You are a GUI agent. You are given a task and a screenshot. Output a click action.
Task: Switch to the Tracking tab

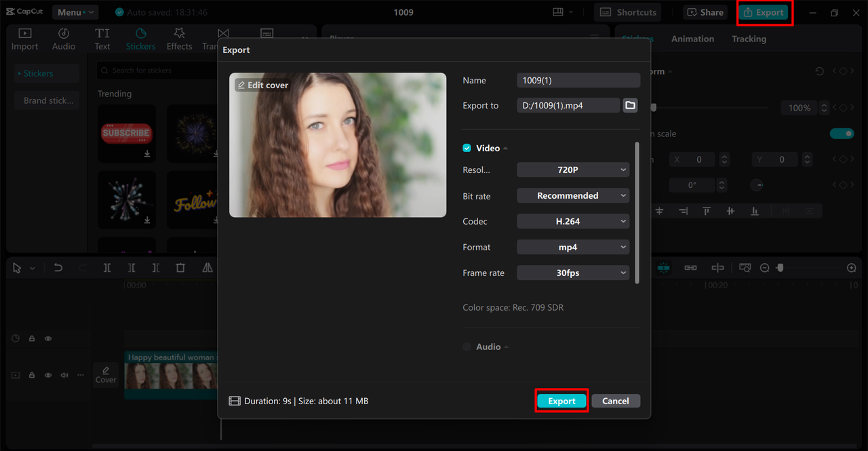[x=749, y=39]
